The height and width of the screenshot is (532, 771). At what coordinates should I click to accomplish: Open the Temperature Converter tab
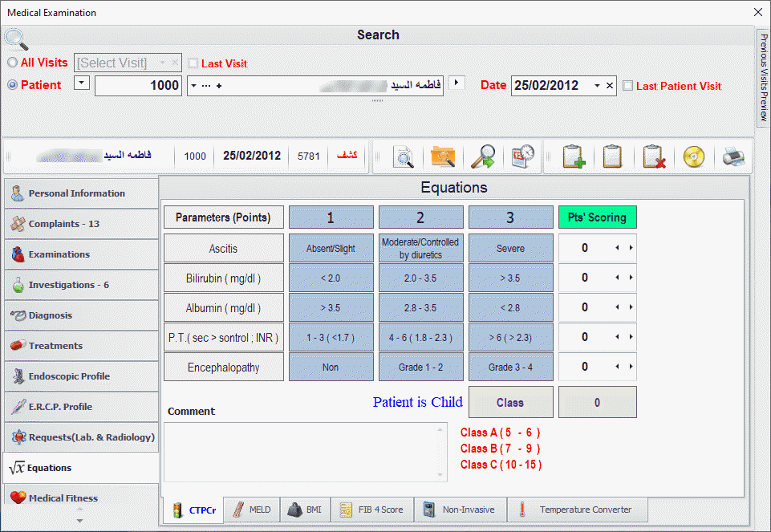point(578,509)
